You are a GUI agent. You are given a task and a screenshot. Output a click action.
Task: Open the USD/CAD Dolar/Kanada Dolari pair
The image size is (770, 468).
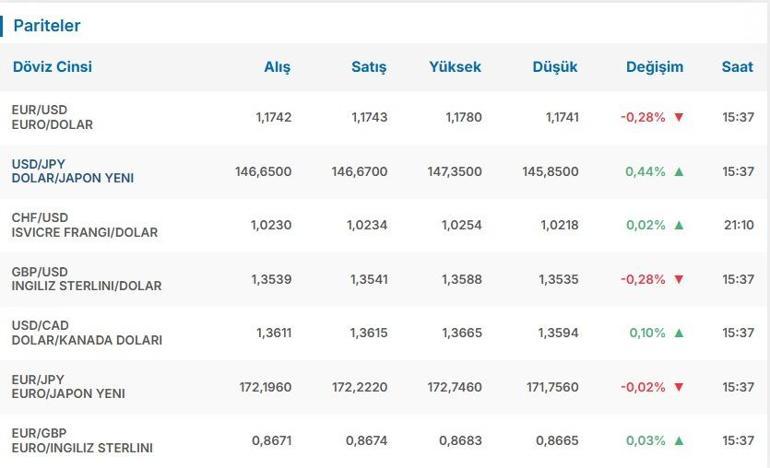[87, 332]
